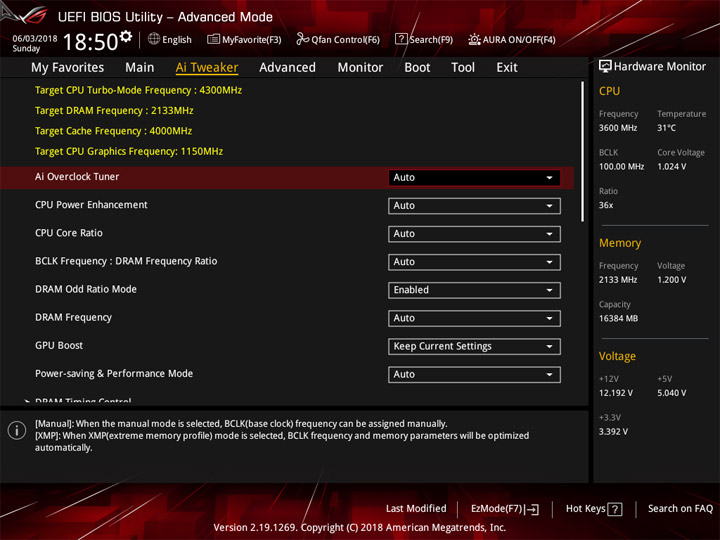Viewport: 720px width, 540px height.
Task: Open the GPU Boost dropdown
Action: click(474, 346)
